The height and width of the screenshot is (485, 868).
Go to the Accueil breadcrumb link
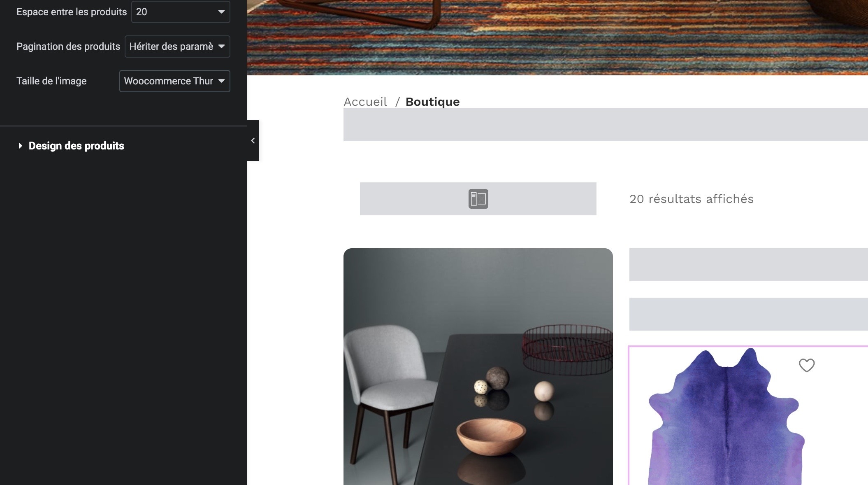tap(365, 102)
